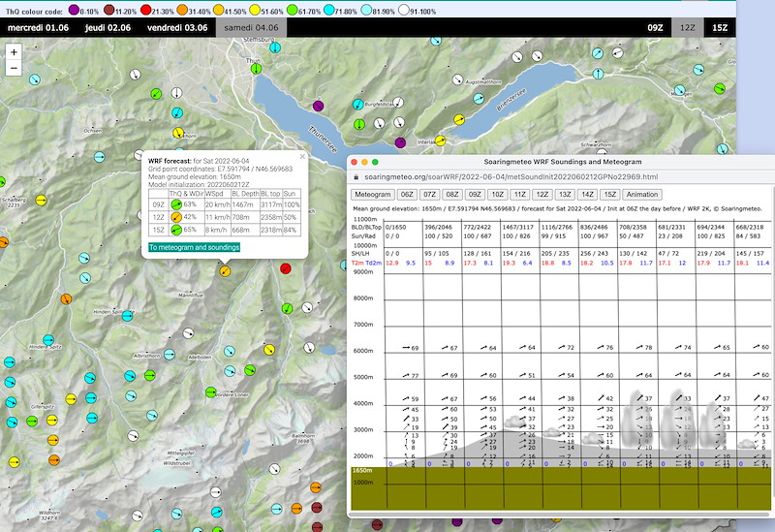Click the green wind icon in 15Z row
Screen dimensions: 775x532
(175, 232)
